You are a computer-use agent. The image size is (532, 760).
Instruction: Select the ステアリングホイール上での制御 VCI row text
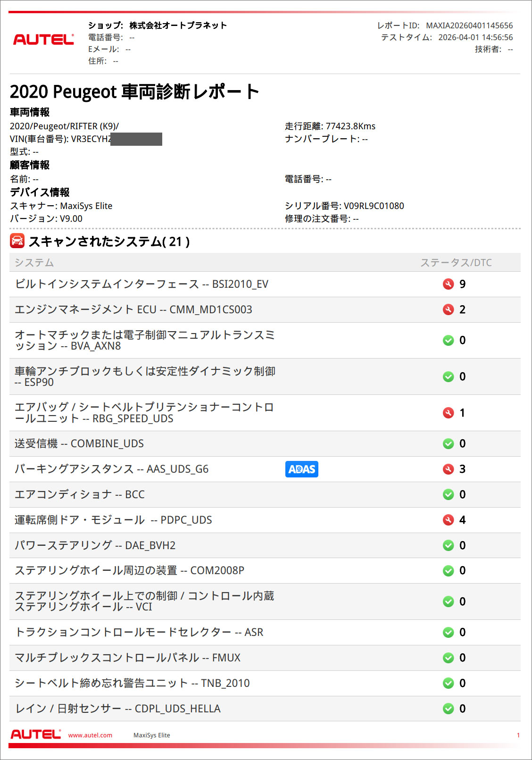(144, 601)
